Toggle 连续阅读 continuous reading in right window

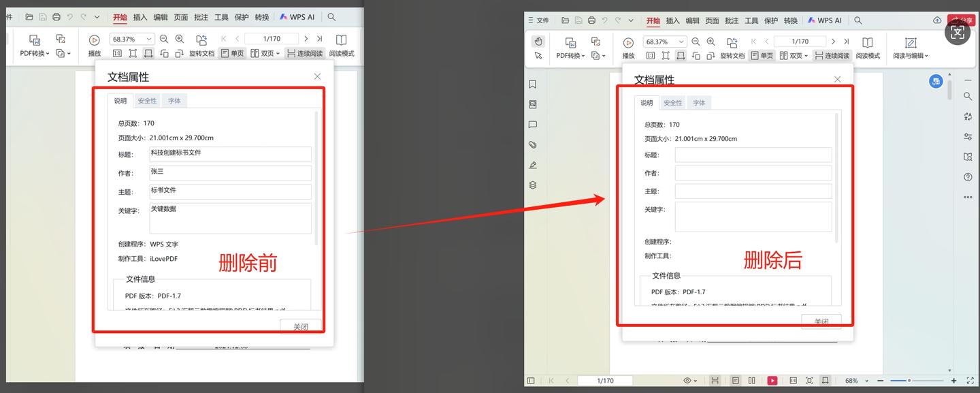[832, 56]
